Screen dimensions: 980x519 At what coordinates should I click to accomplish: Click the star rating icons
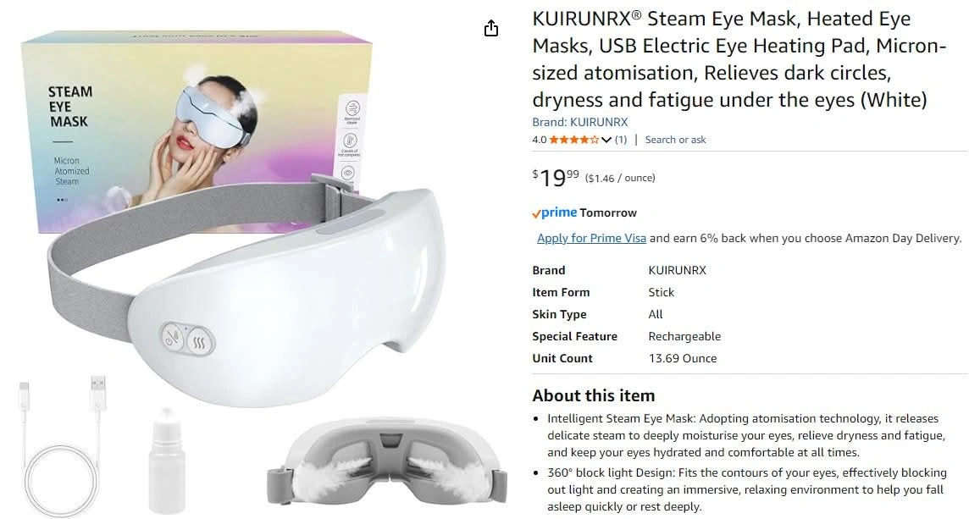[573, 139]
